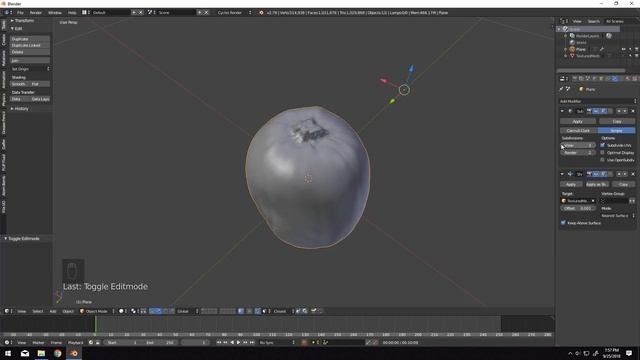Select the Plane object in outliner

coord(581,49)
